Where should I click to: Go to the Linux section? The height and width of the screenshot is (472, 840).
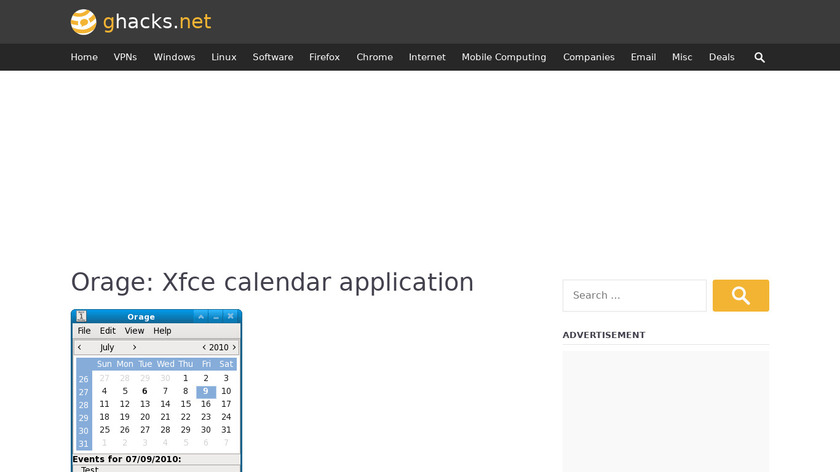(224, 57)
